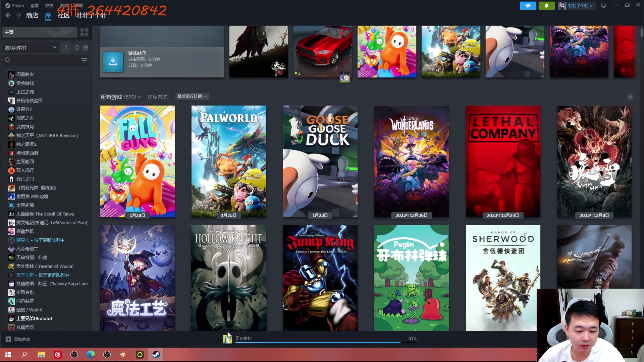Select the red car game in recent shelf
This screenshot has height=362, width=644.
click(x=323, y=52)
